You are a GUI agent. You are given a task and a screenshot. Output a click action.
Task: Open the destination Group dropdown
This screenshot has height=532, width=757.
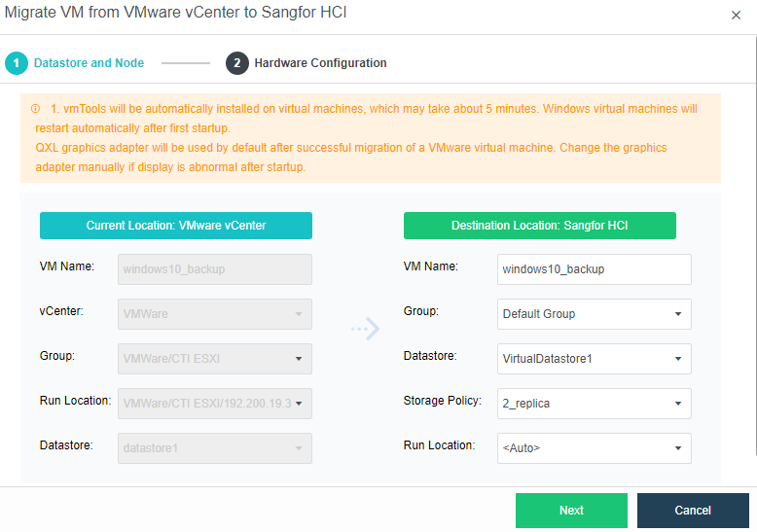coord(594,314)
